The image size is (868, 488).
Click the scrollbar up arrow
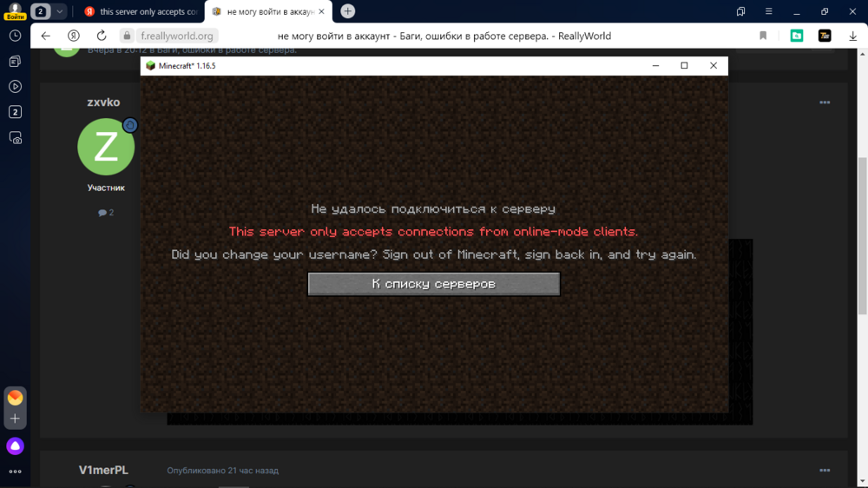[863, 54]
